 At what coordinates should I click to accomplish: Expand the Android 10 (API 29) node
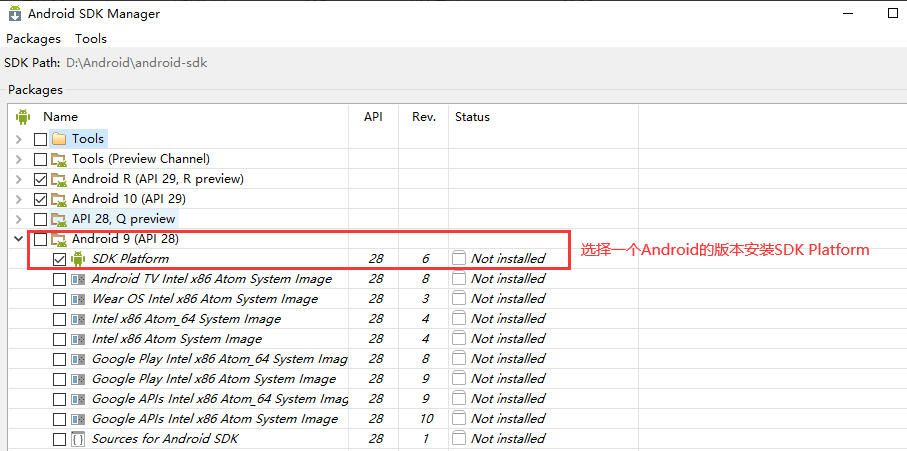[x=19, y=200]
